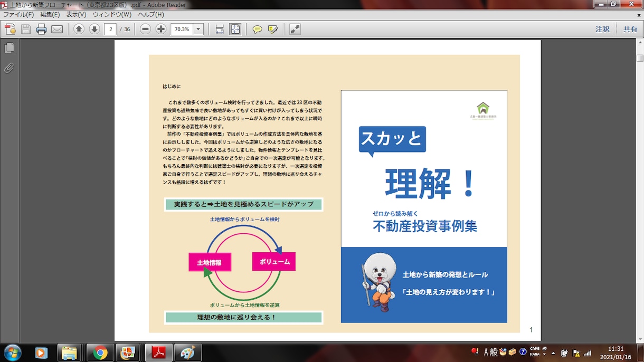Switch to read mode expand icon
Image resolution: width=644 pixels, height=362 pixels.
click(295, 30)
